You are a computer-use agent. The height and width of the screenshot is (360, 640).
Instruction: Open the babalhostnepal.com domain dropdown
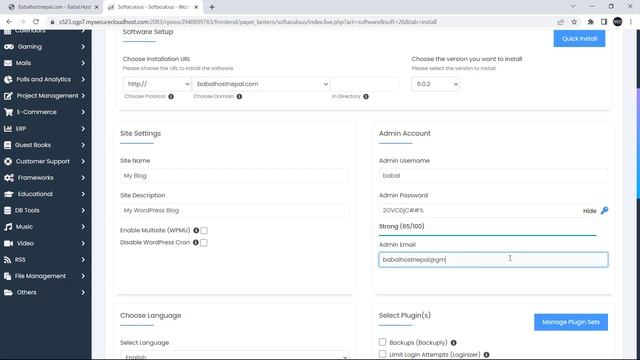[261, 84]
